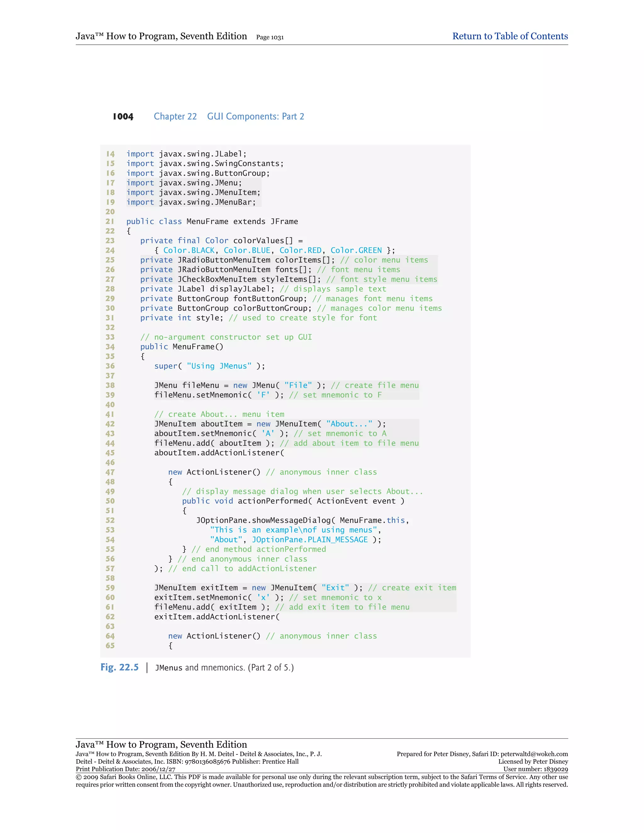Click the import javax.swing.JMenuBar code line
Screen dimensions: 644x833
pyautogui.click(x=191, y=202)
